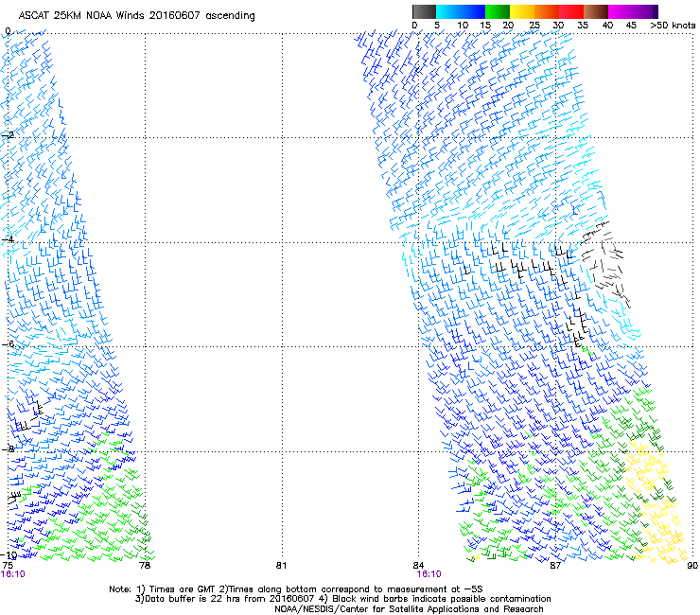Click the yellow 20-25 knots legend segment
Image resolution: width=700 pixels, height=615 pixels.
tap(522, 11)
